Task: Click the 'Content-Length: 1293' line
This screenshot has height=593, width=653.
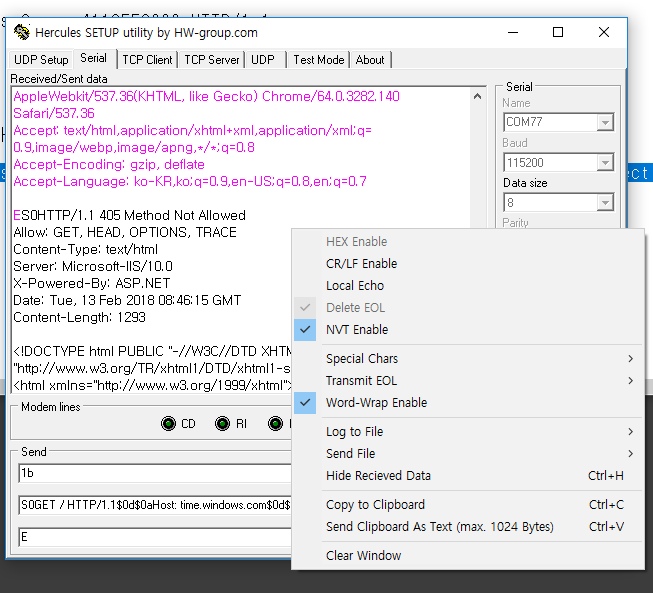Action: [80, 317]
